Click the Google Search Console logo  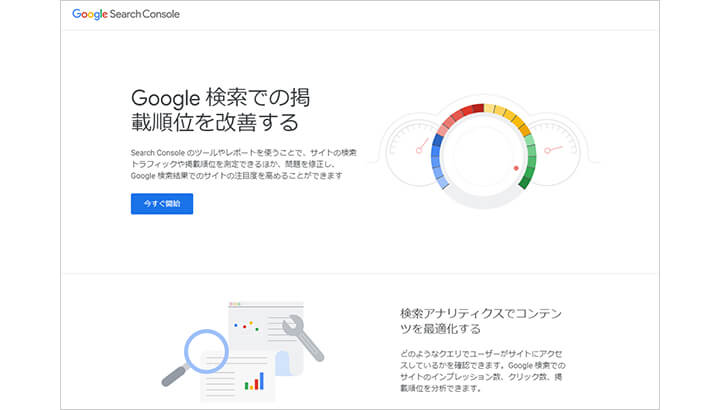[x=126, y=14]
